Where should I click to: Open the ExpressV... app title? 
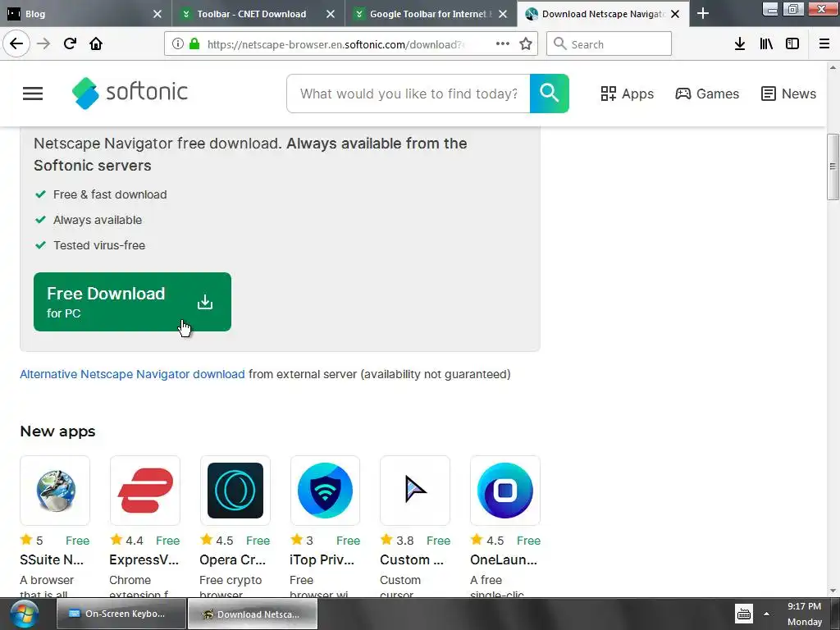coord(144,559)
